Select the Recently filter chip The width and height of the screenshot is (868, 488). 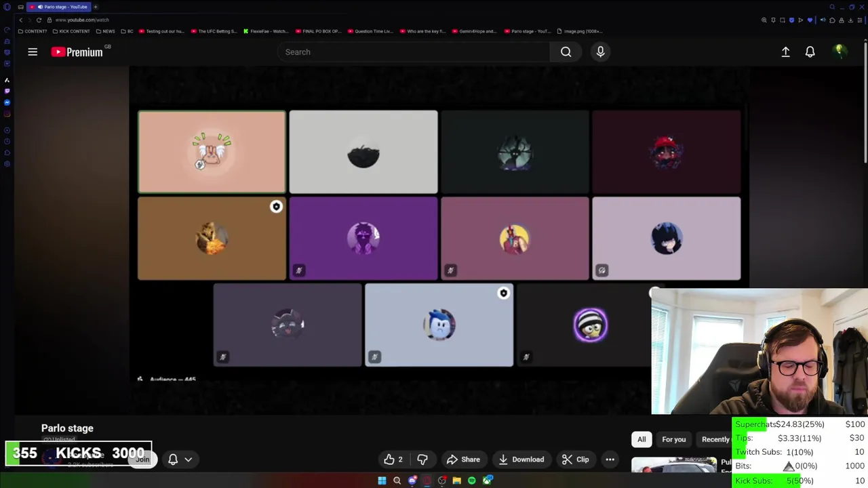[715, 439]
